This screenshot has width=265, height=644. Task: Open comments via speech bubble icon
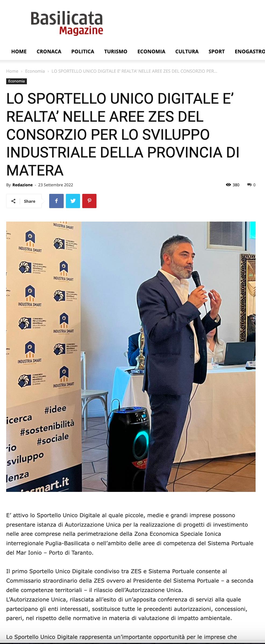pyautogui.click(x=249, y=185)
